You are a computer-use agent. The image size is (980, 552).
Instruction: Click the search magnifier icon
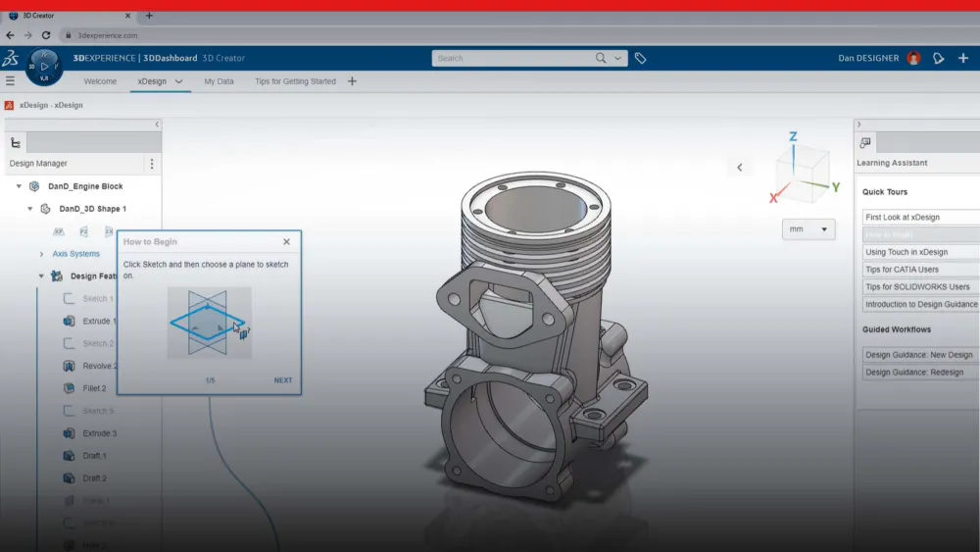tap(601, 58)
